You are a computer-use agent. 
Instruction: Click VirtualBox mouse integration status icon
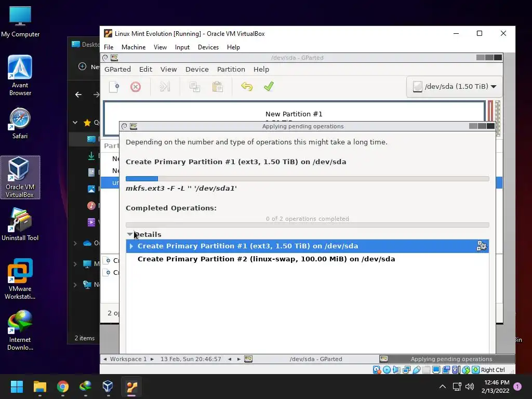click(x=466, y=370)
